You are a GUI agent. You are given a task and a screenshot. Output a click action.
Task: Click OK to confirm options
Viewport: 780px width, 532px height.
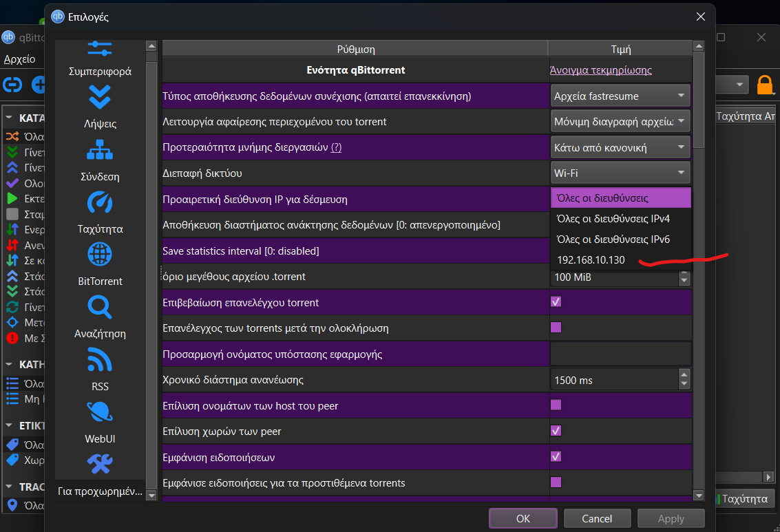point(523,518)
